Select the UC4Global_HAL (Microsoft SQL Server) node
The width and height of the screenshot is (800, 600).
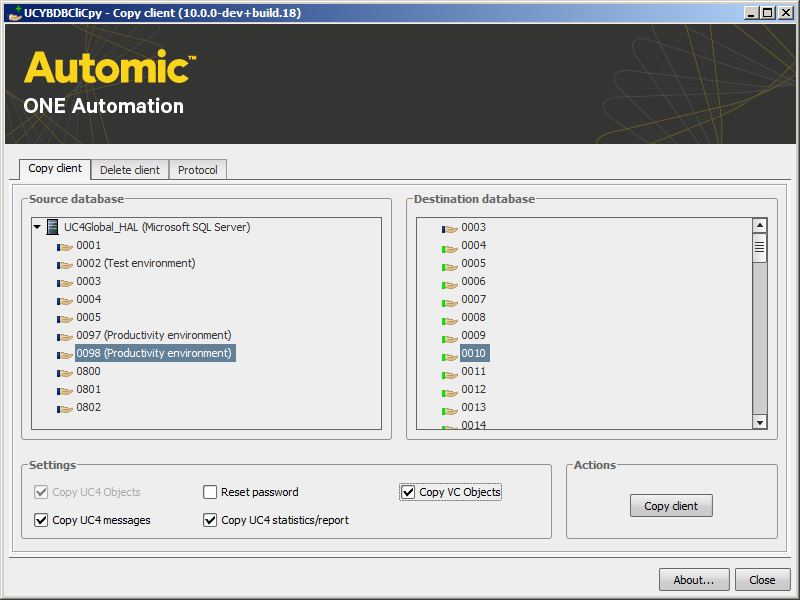coord(157,227)
